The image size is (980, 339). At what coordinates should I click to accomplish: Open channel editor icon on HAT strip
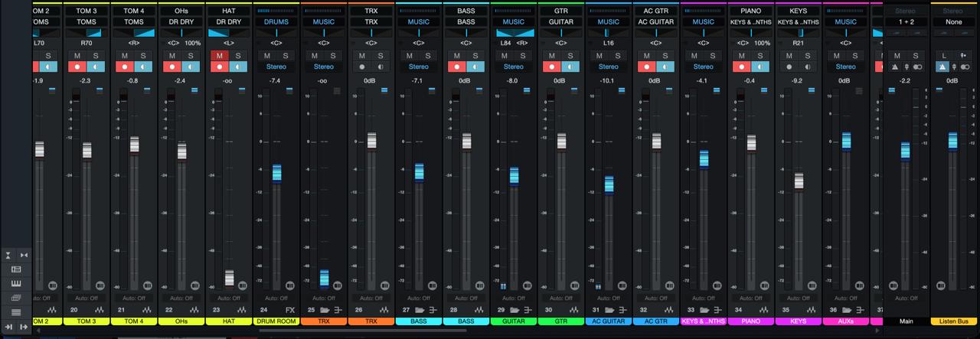[241, 285]
